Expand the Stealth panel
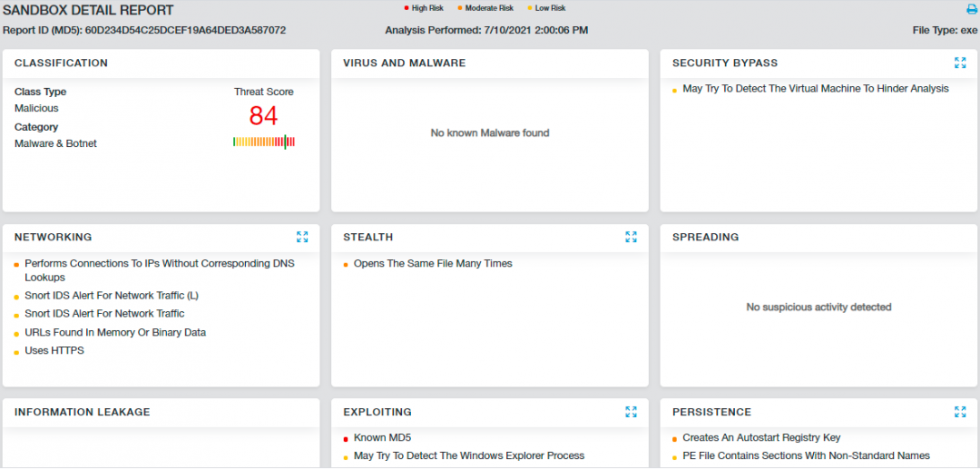This screenshot has width=980, height=469. click(631, 237)
